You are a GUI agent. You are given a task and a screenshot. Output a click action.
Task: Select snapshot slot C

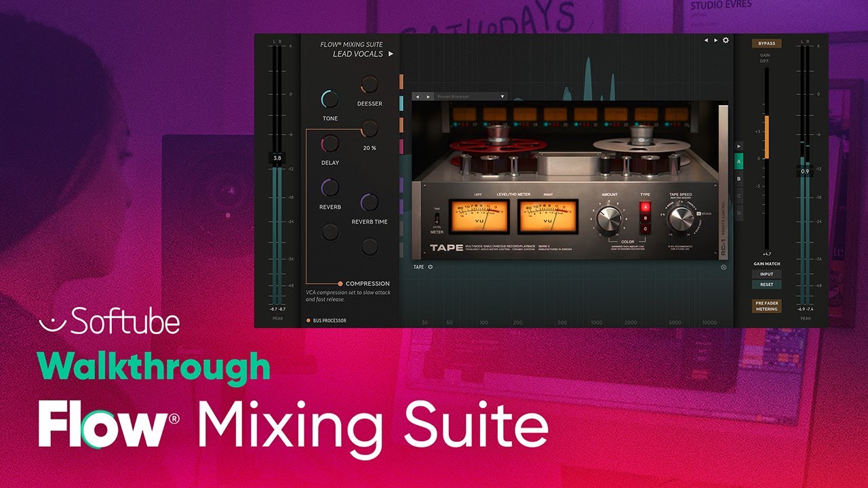pos(739,197)
